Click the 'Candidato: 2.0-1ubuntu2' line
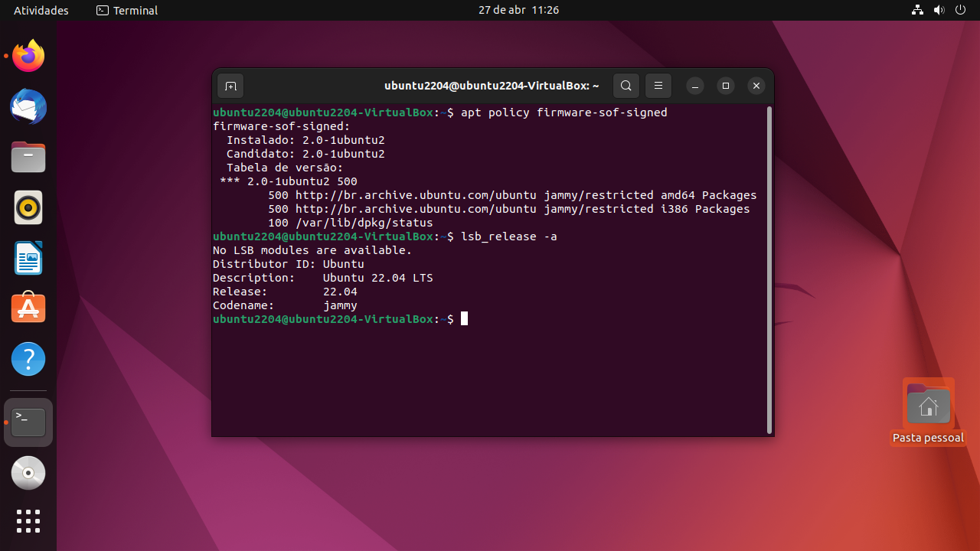The width and height of the screenshot is (980, 551). click(x=305, y=154)
